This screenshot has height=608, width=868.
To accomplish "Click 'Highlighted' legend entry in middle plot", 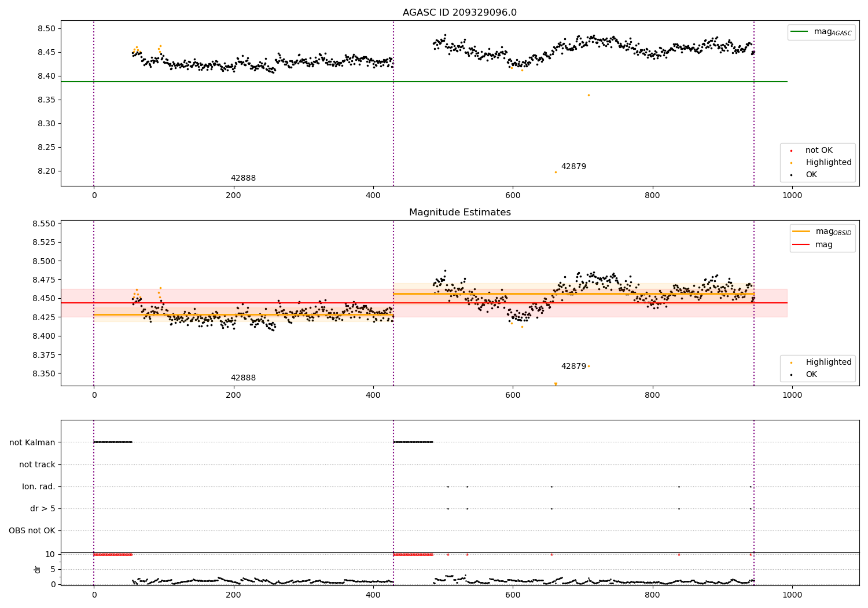I will 820,362.
